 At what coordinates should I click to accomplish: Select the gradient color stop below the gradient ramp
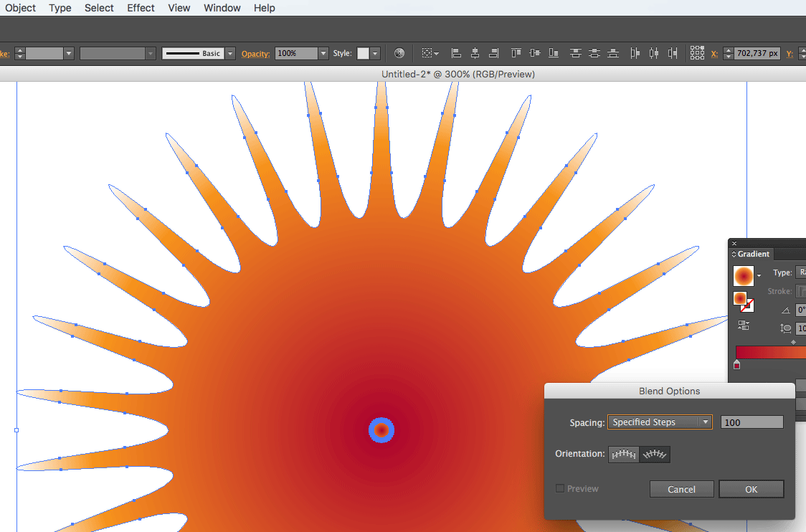[736, 364]
